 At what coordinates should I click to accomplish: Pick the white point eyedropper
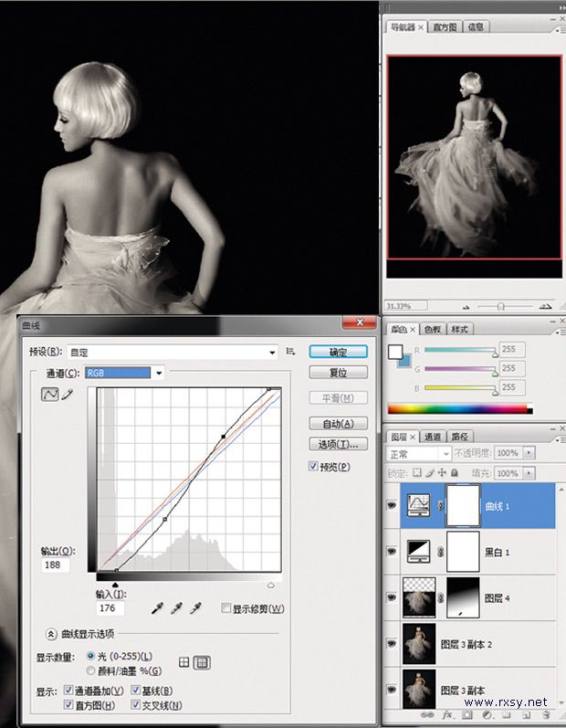(195, 607)
